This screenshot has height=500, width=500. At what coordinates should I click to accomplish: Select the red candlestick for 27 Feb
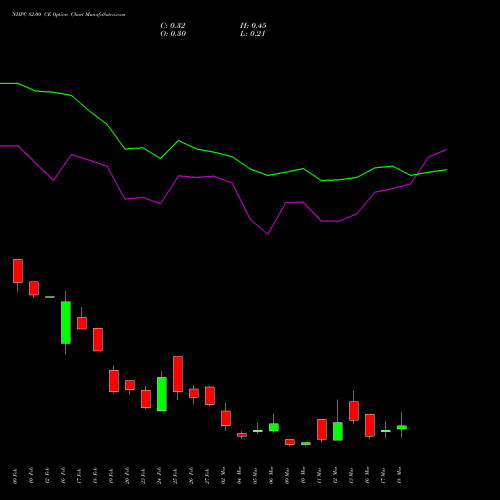(210, 396)
